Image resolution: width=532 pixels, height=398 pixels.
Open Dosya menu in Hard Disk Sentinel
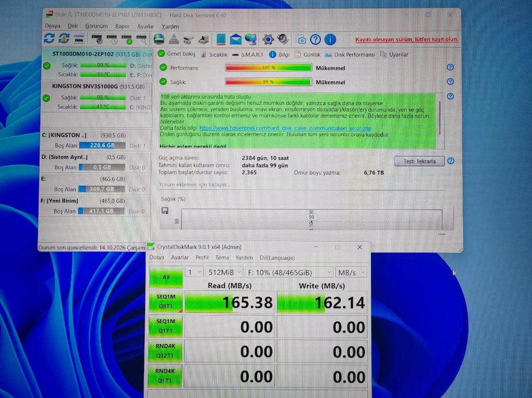(x=52, y=26)
